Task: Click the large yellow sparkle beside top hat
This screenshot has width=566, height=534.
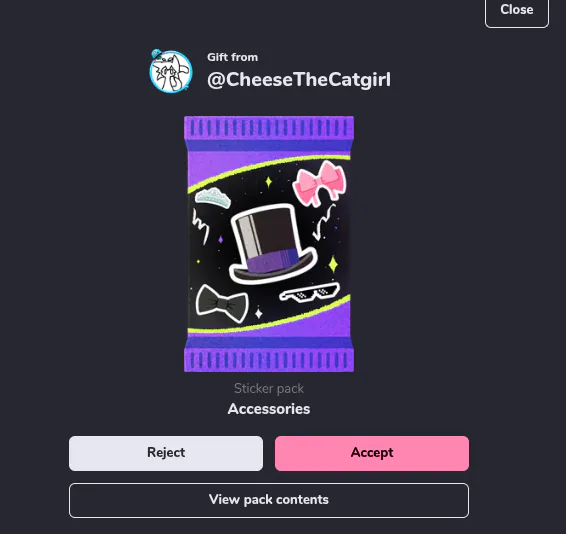Action: click(333, 264)
